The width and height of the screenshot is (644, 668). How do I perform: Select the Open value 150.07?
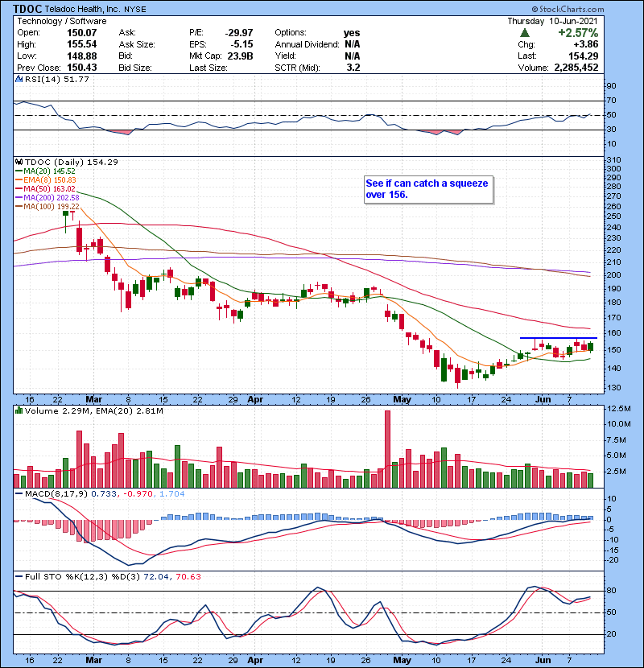82,33
